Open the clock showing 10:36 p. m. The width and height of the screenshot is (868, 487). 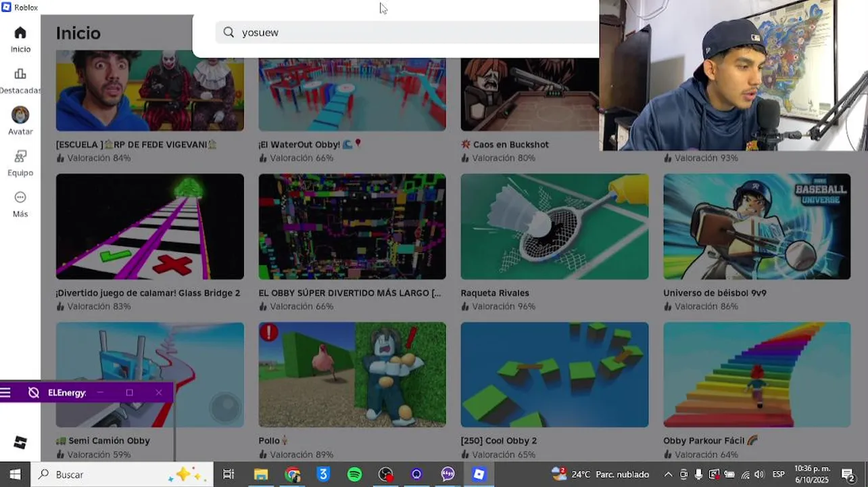pyautogui.click(x=812, y=474)
